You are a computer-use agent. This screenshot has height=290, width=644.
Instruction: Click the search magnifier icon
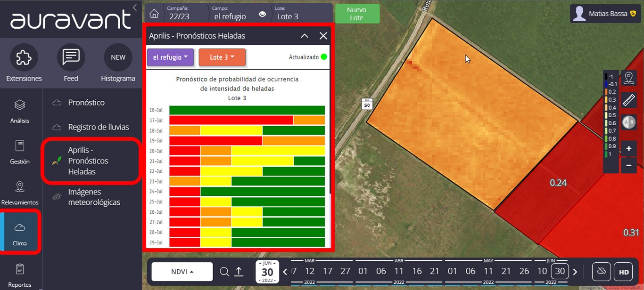[224, 272]
